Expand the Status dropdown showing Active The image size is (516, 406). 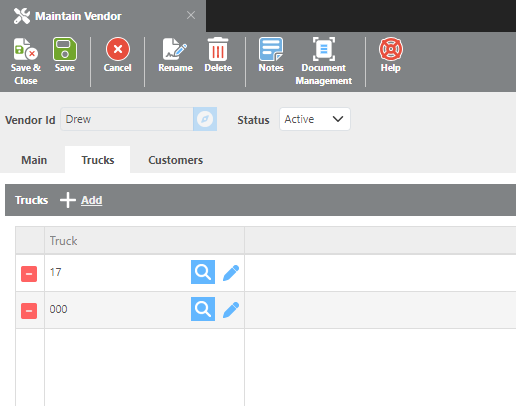315,119
